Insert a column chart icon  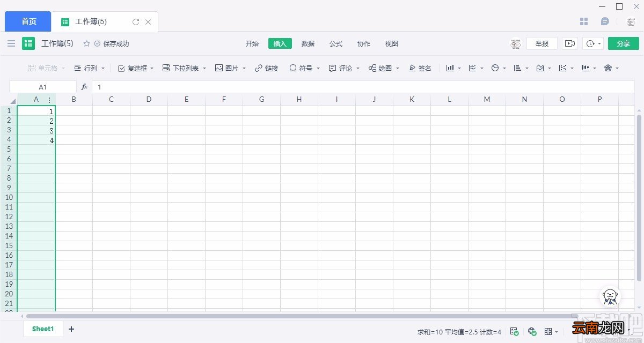[450, 68]
